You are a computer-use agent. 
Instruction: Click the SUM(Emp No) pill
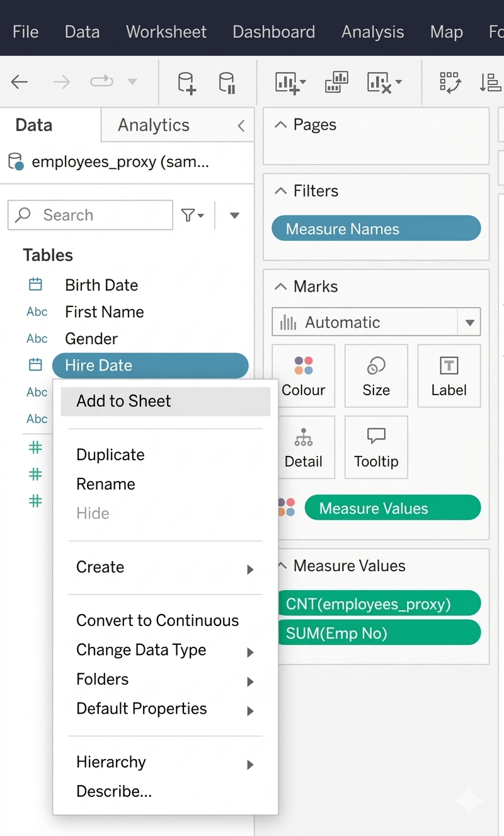pos(378,633)
